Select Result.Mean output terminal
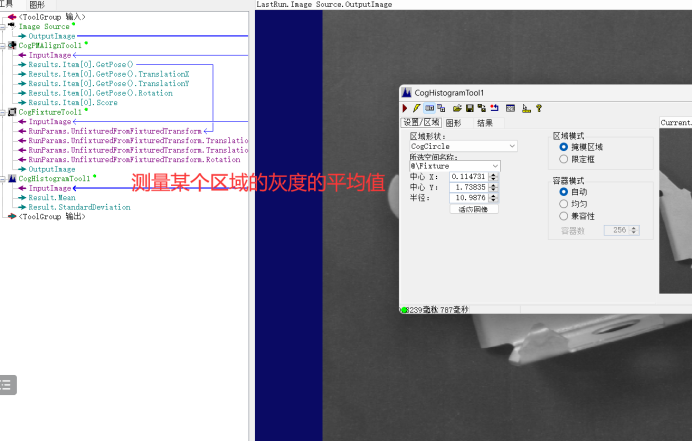 point(52,198)
